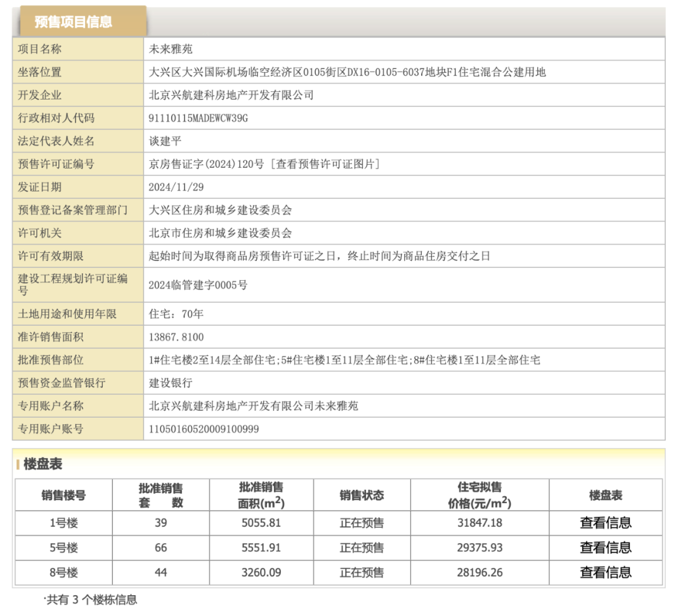
Task: Open the 预售项目信息 tab
Action: pos(82,21)
